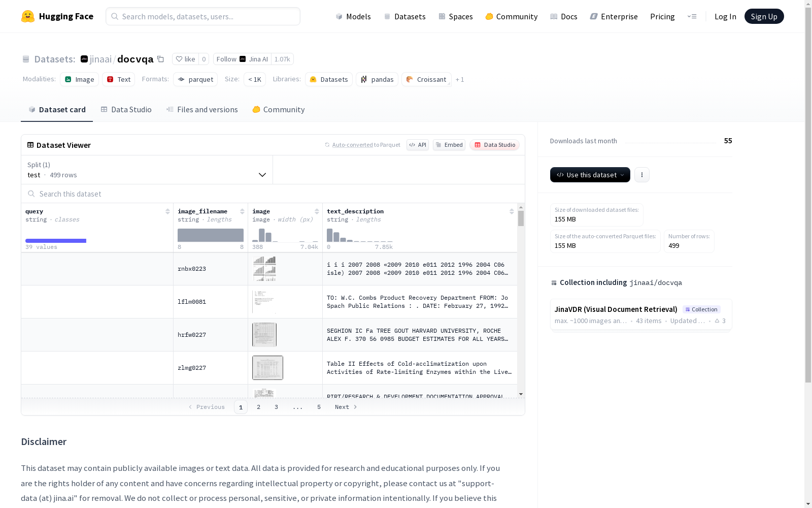Go to page 2 of dataset
The height and width of the screenshot is (508, 812).
coord(259,407)
